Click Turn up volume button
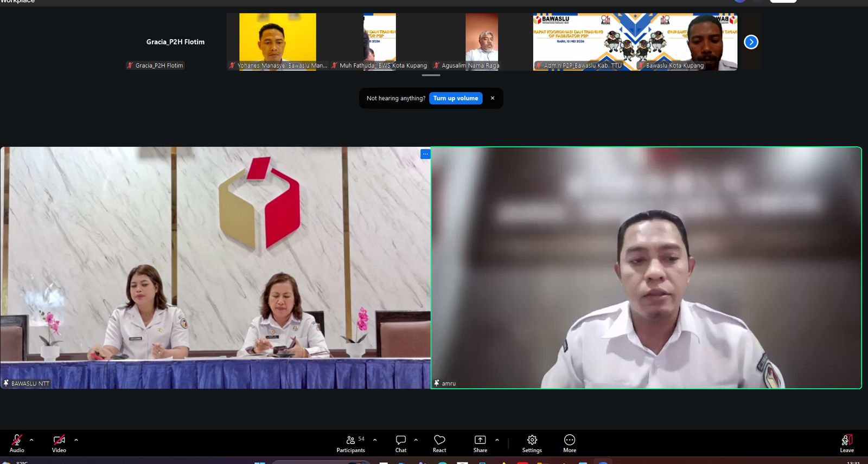Viewport: 868px width, 464px height. [456, 98]
